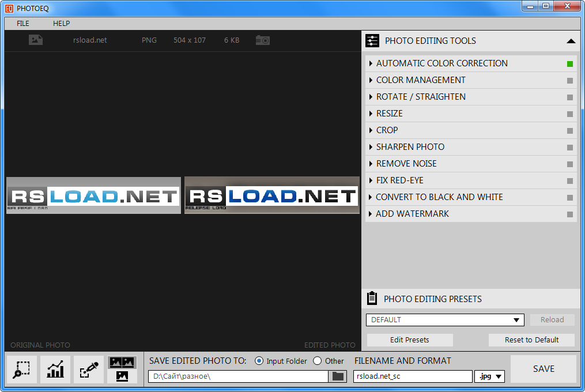This screenshot has width=585, height=392.
Task: Toggle the Add Watermark indicator square
Action: click(x=569, y=214)
